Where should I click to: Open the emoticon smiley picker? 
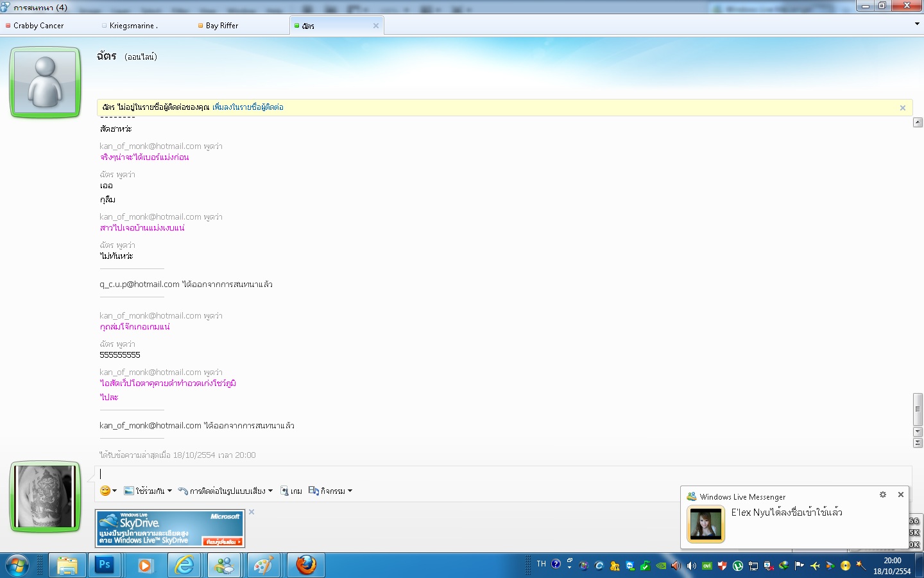[105, 491]
